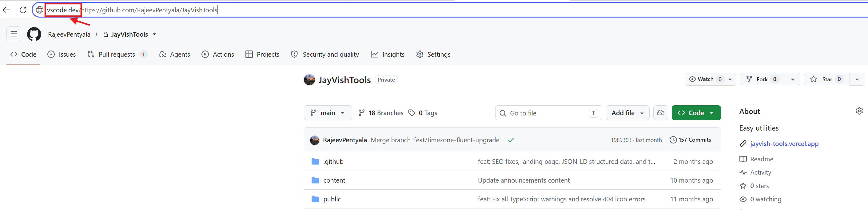View the 0 Tags link
Viewport: 868px width, 210px height.
click(423, 113)
